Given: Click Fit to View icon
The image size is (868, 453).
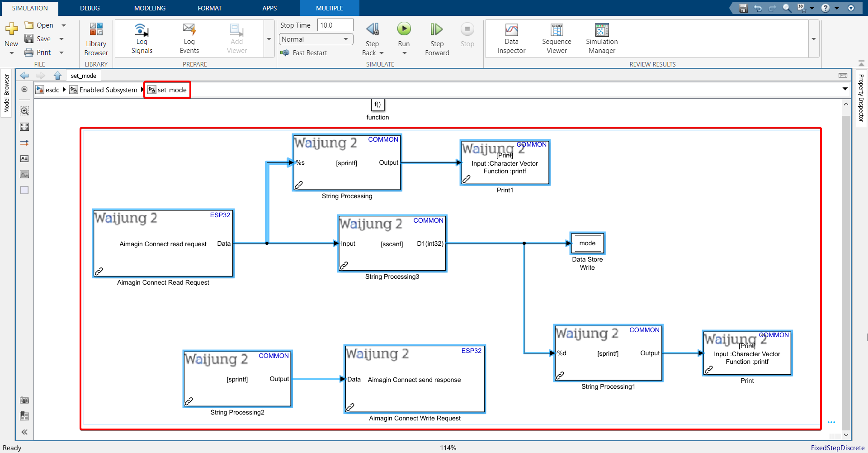Looking at the screenshot, I should (24, 127).
